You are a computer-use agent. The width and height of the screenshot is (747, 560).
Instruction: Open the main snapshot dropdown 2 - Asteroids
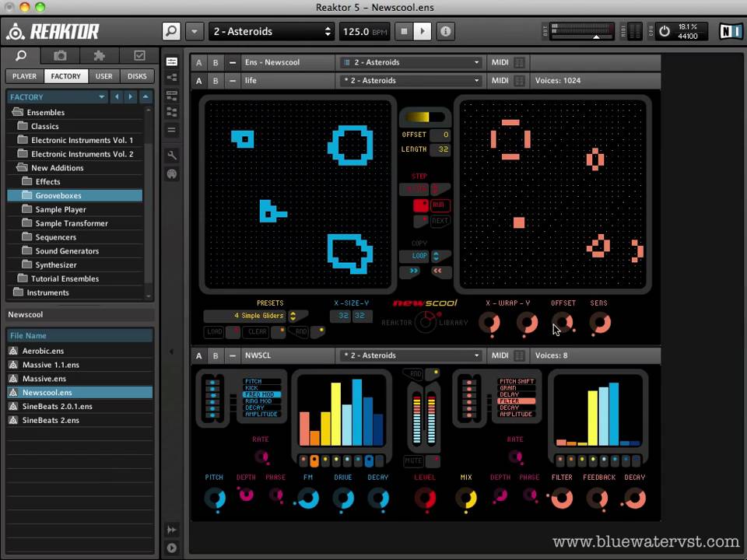click(272, 31)
